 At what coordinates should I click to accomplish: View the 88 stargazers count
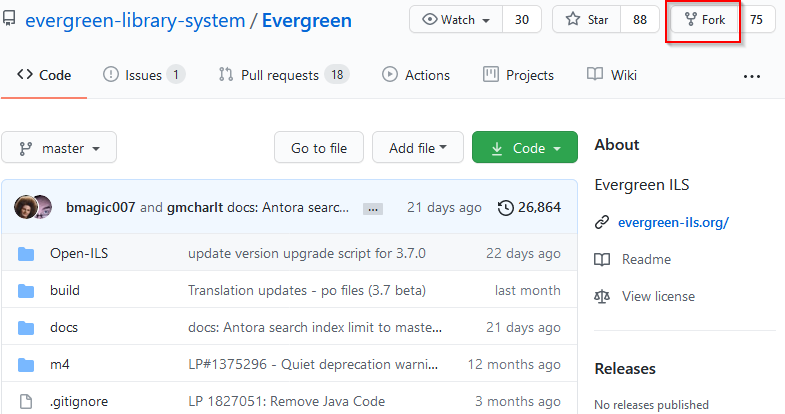pos(640,20)
